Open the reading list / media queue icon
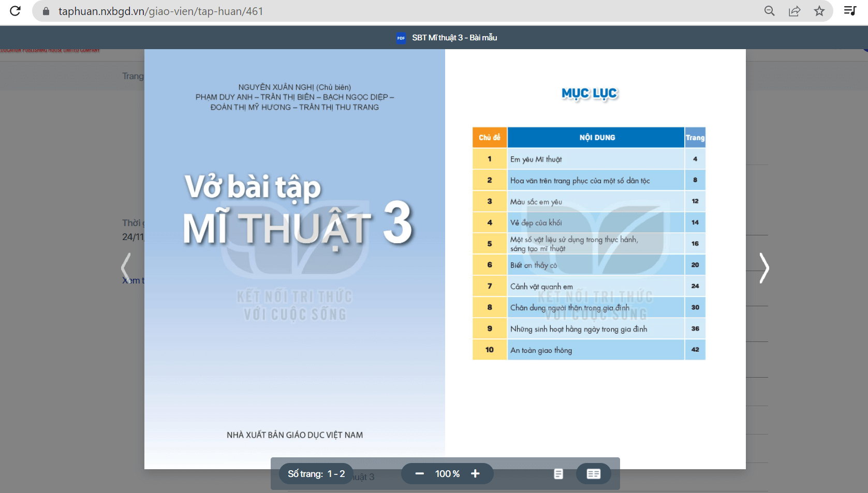The image size is (868, 493). [x=850, y=11]
